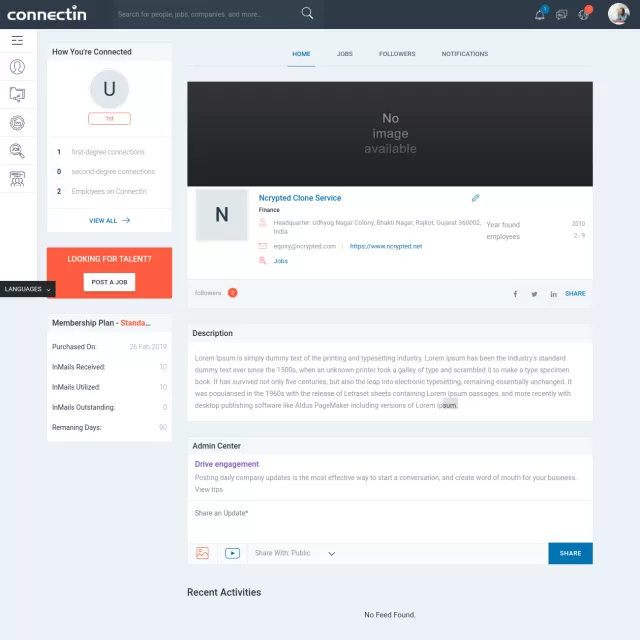
Task: Open the messages chat icon in sidebar
Action: tap(17, 94)
